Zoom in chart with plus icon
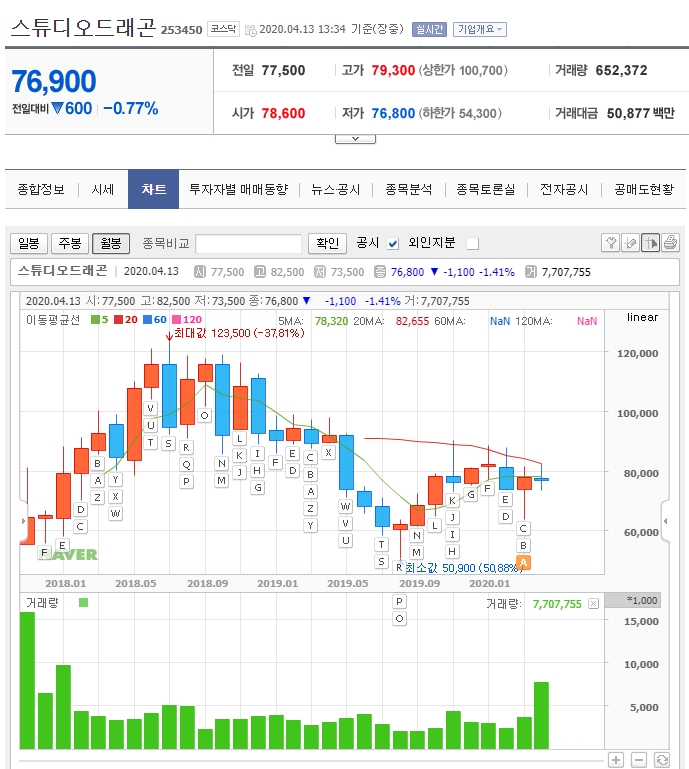The width and height of the screenshot is (689, 769). coord(616,760)
